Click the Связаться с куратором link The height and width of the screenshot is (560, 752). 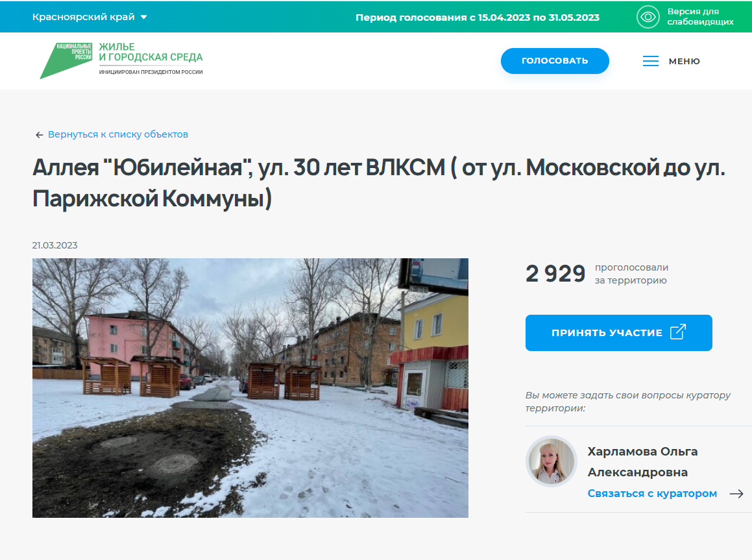click(x=652, y=493)
